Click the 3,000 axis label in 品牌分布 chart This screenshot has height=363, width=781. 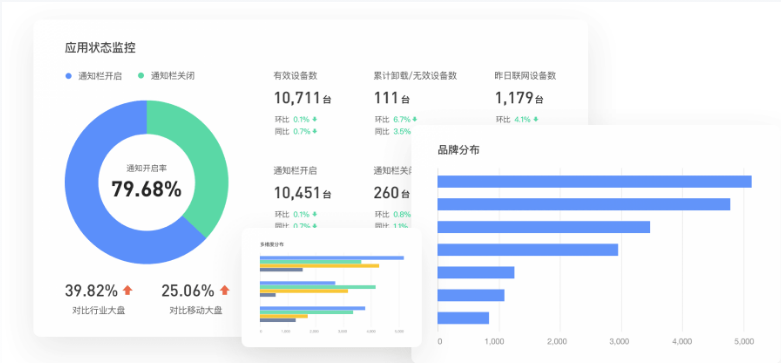(619, 342)
